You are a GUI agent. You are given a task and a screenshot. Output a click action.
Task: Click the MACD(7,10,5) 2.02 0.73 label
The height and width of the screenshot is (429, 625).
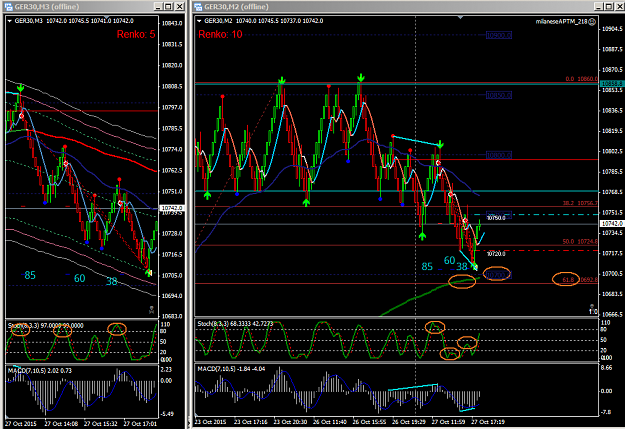coord(40,371)
